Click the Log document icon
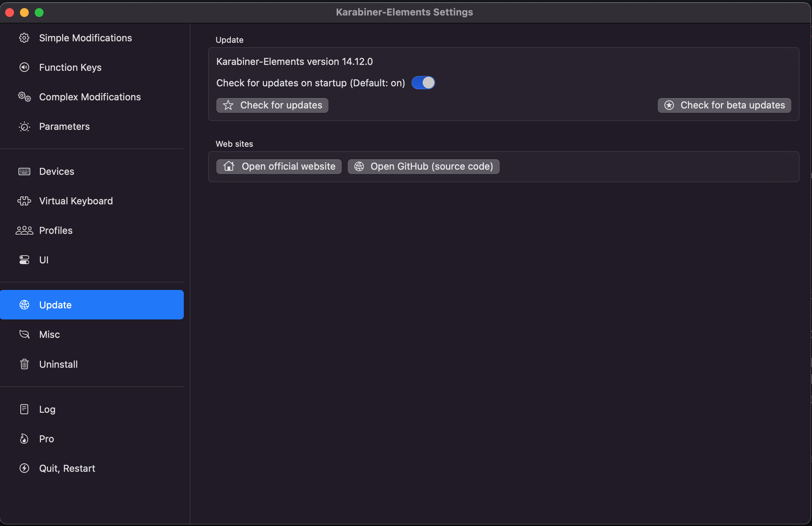The image size is (812, 526). click(24, 409)
